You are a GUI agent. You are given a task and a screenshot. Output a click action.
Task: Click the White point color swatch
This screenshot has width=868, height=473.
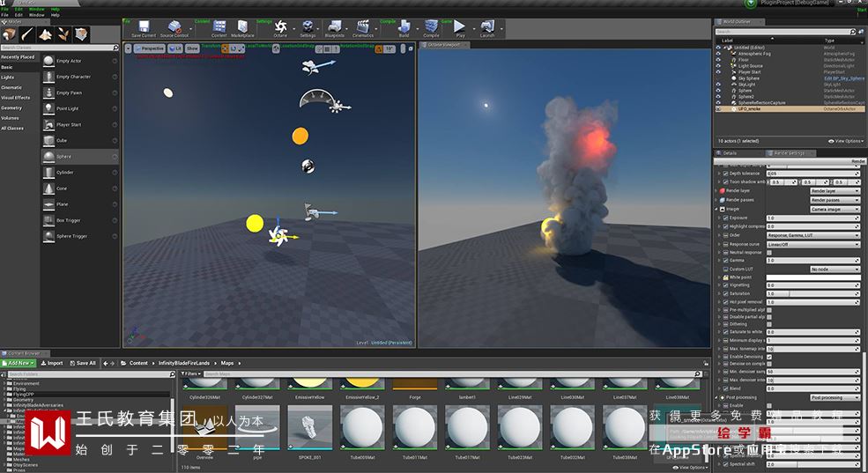pos(813,277)
